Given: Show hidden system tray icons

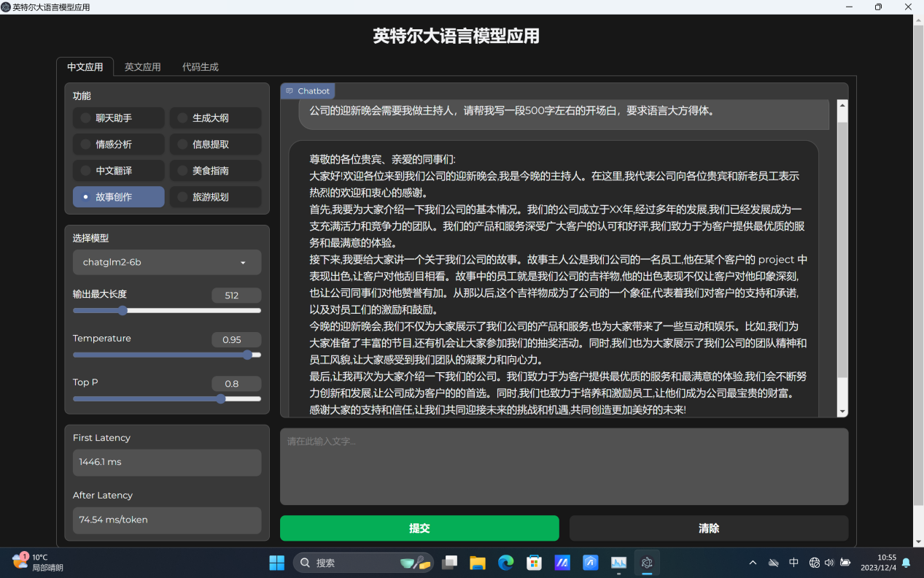Looking at the screenshot, I should (x=753, y=563).
